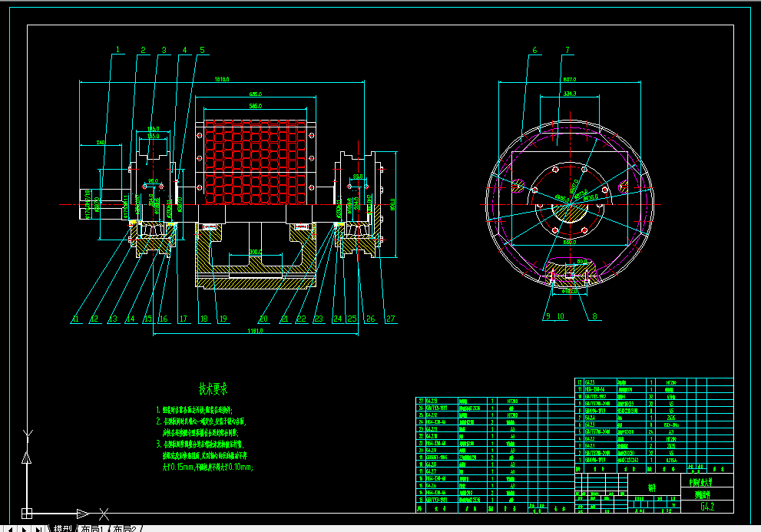Select the 334.3 dimension in side view
Screen dimensions: 761x532
click(570, 93)
